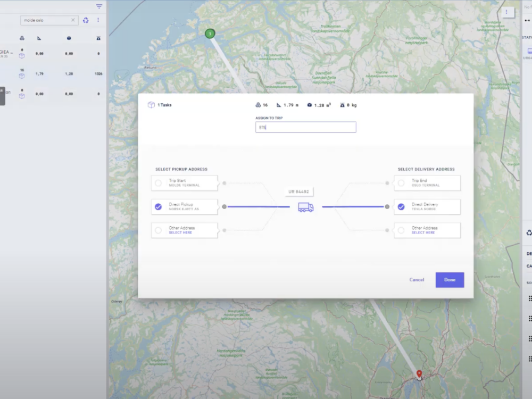Click the truck icon in the route diagram
The height and width of the screenshot is (399, 532).
click(306, 207)
